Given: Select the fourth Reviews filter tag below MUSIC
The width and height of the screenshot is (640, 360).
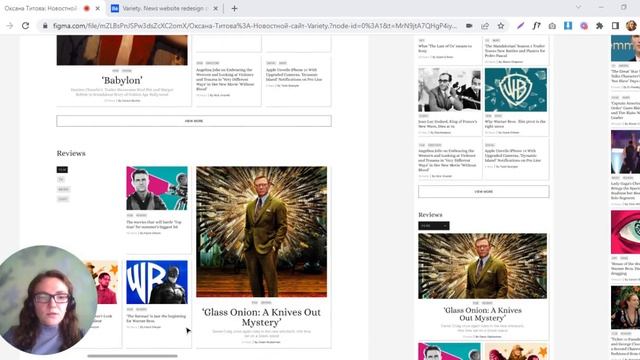Looking at the screenshot, I should pos(63,199).
